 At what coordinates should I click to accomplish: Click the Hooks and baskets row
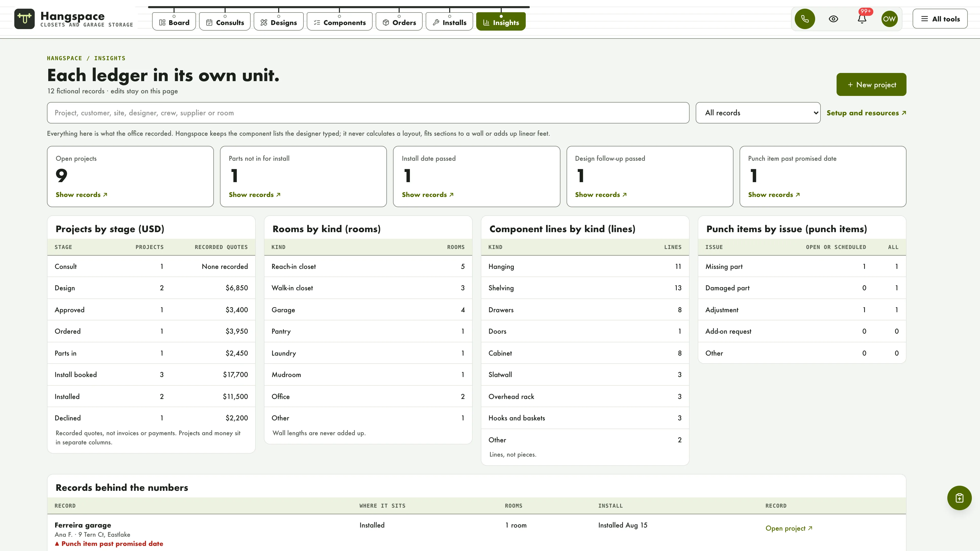click(585, 418)
